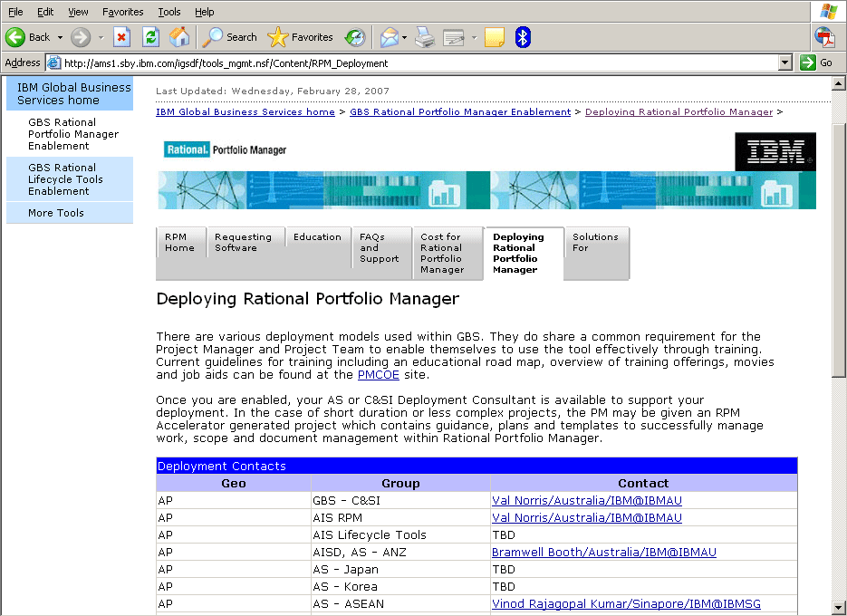Image resolution: width=847 pixels, height=616 pixels.
Task: Click the 'Contact' column header
Action: 643,483
